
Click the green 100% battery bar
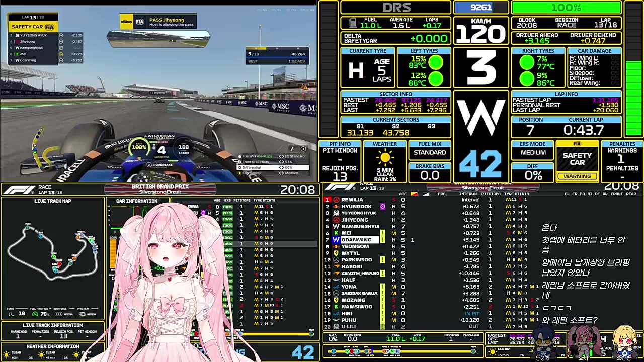click(x=566, y=8)
